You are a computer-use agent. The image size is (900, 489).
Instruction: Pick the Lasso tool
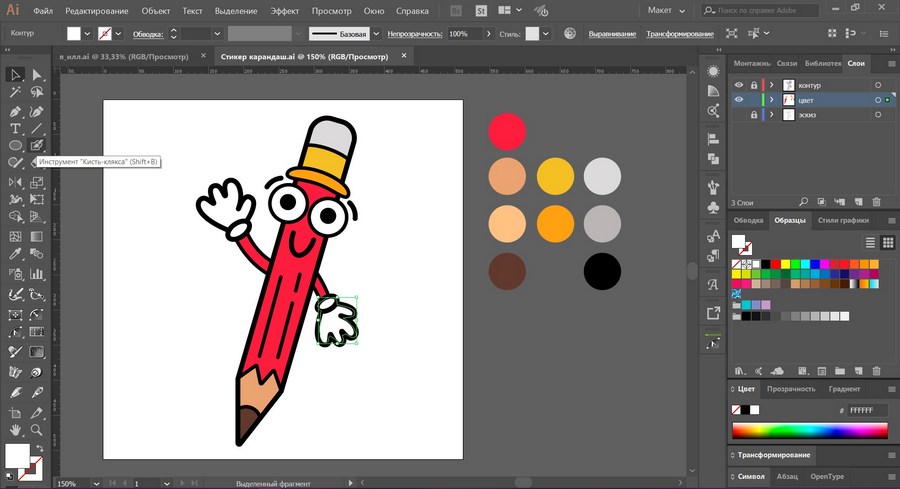point(37,92)
